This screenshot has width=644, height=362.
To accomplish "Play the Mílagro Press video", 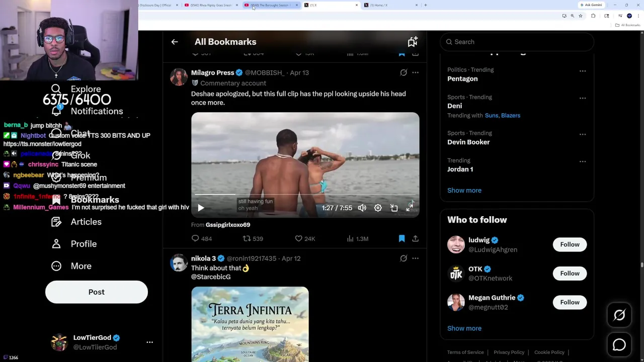I will click(x=201, y=208).
